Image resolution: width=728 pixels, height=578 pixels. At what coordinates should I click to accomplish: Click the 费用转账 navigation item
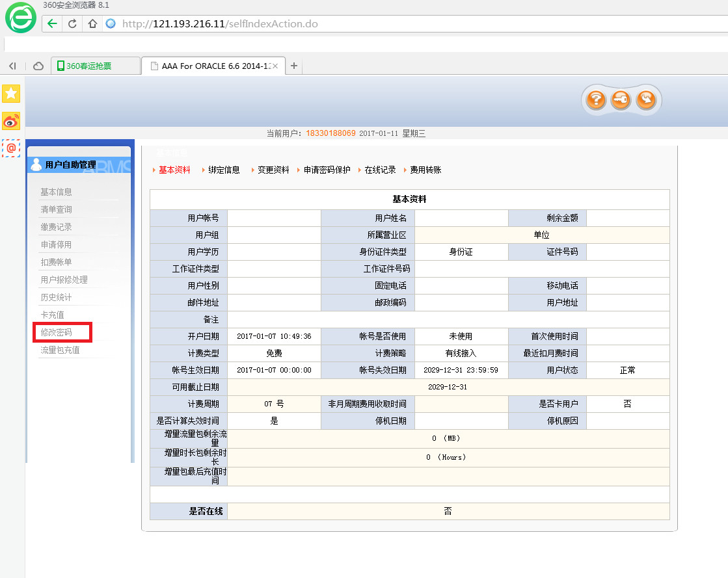click(x=424, y=169)
